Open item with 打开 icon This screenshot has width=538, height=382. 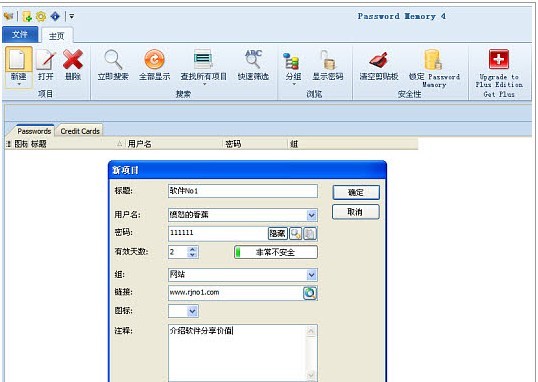(45, 60)
